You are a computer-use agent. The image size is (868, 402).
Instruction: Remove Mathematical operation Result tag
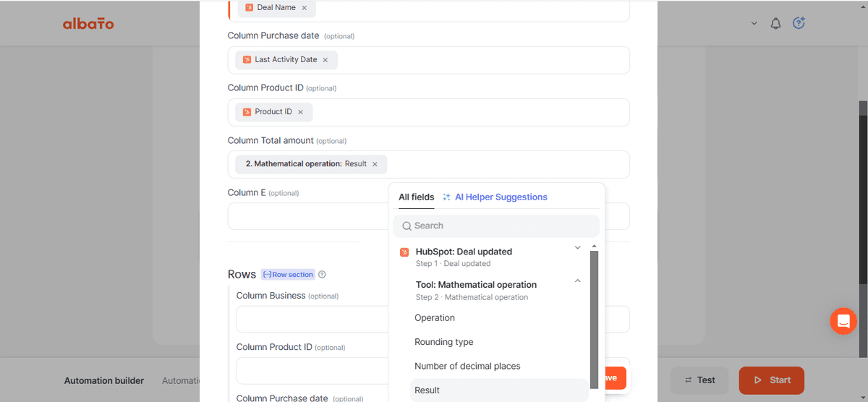[375, 164]
